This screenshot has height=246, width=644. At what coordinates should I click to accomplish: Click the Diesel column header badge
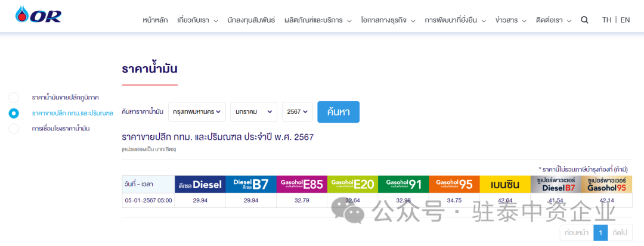pos(200,185)
